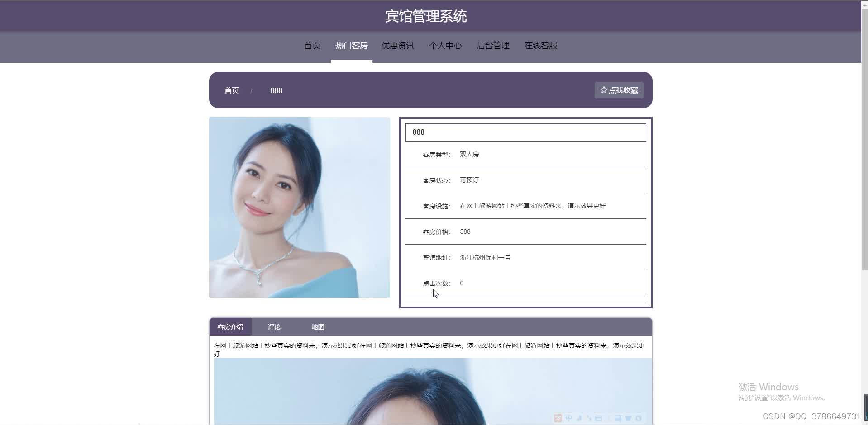Switch to the 评论 tab
868x425 pixels.
274,327
